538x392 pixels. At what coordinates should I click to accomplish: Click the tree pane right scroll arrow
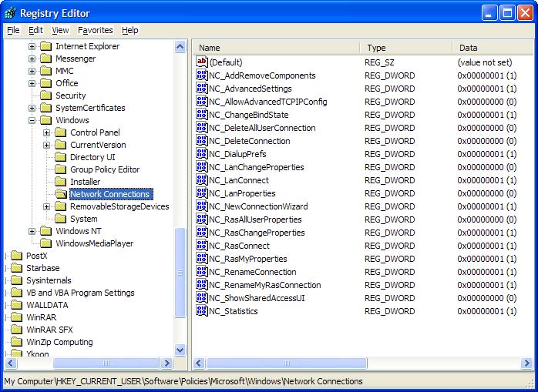pos(166,363)
